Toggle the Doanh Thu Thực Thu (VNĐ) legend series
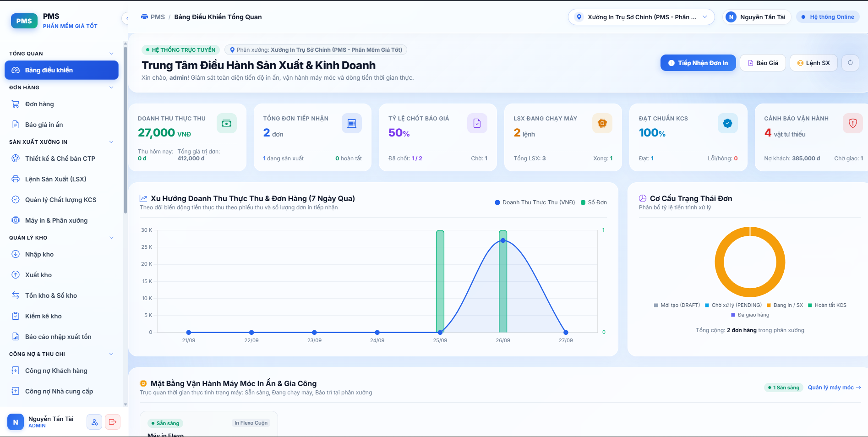868x437 pixels. click(x=535, y=202)
